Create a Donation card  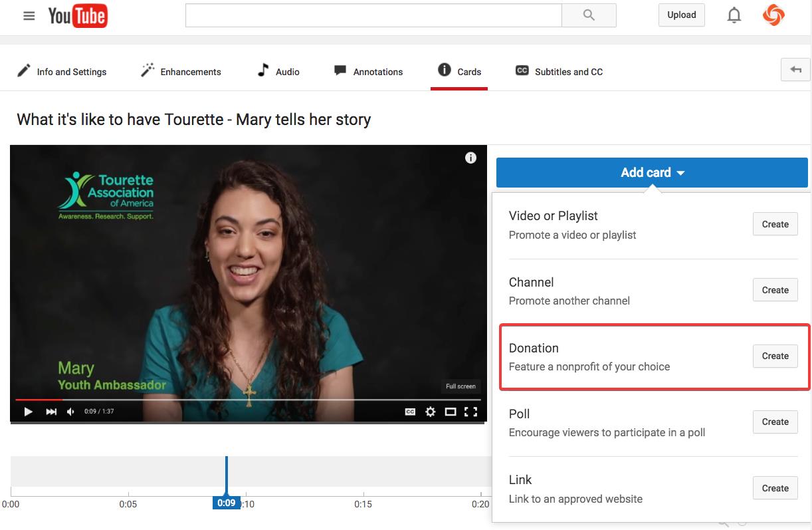(x=775, y=356)
